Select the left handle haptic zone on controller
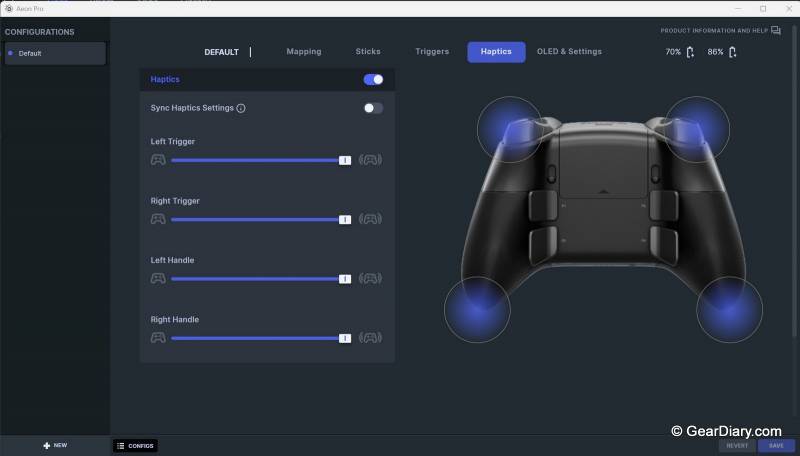This screenshot has height=456, width=800. pyautogui.click(x=477, y=310)
